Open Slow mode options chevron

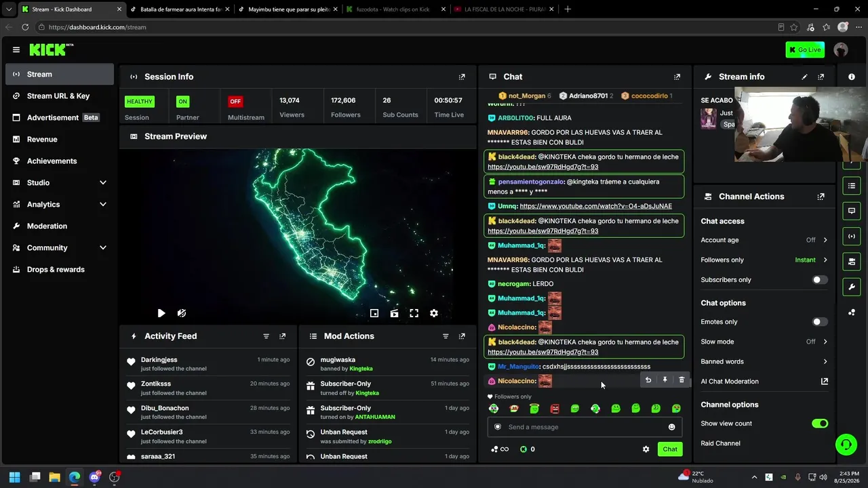(x=825, y=342)
